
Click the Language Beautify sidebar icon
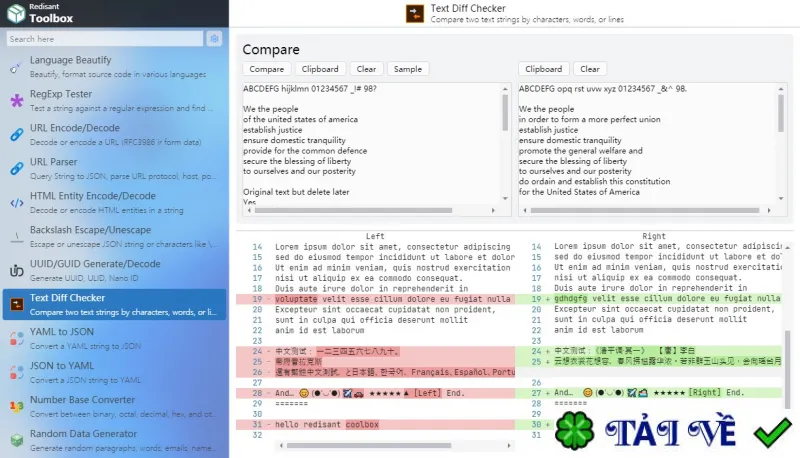pyautogui.click(x=16, y=67)
